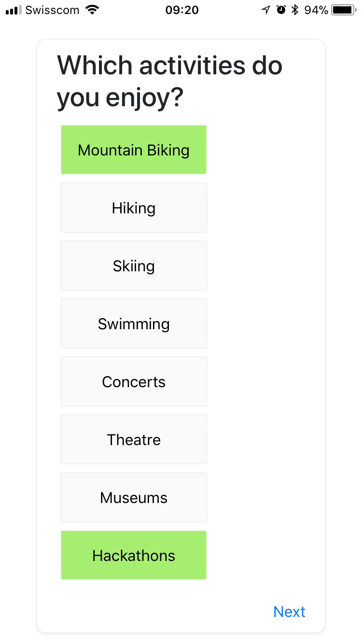Deselect the Mountain Biking activity

[134, 150]
